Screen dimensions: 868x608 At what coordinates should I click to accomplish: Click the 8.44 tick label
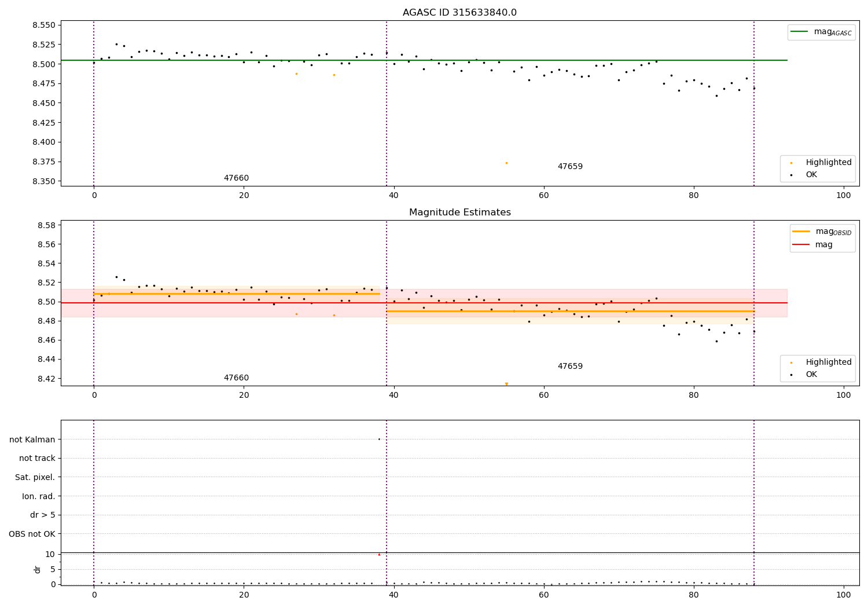(x=46, y=359)
